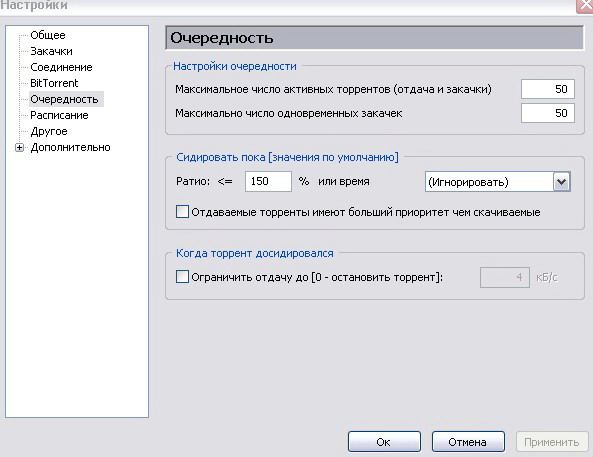Click the Ратио percent field showing 150
The height and width of the screenshot is (457, 593).
pos(268,181)
